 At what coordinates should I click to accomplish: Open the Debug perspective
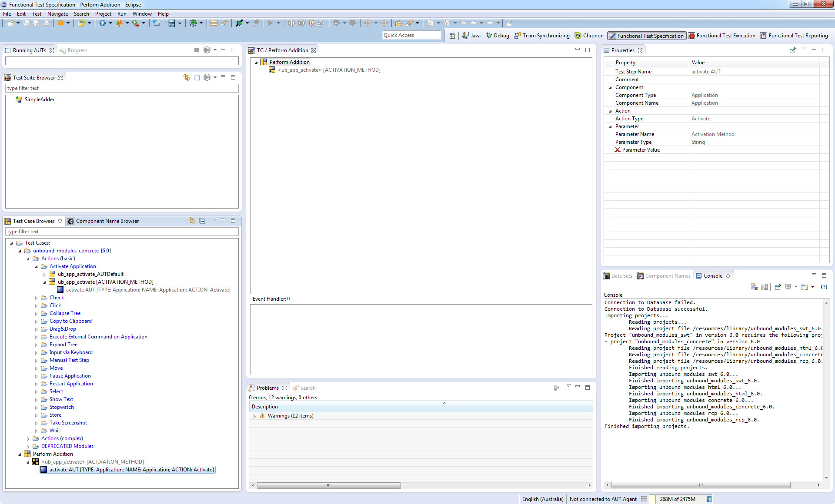click(498, 36)
